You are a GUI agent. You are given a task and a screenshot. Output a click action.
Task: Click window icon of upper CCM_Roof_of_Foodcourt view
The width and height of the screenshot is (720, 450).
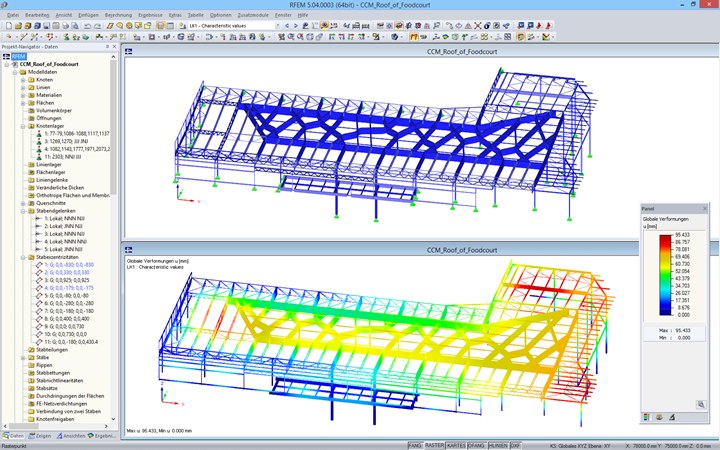[129, 51]
